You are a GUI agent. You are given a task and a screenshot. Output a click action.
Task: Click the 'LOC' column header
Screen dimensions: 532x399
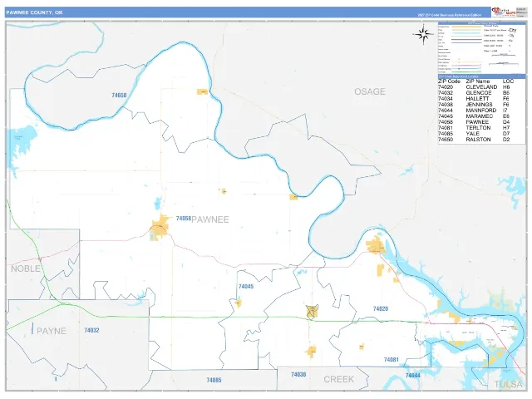pyautogui.click(x=508, y=81)
